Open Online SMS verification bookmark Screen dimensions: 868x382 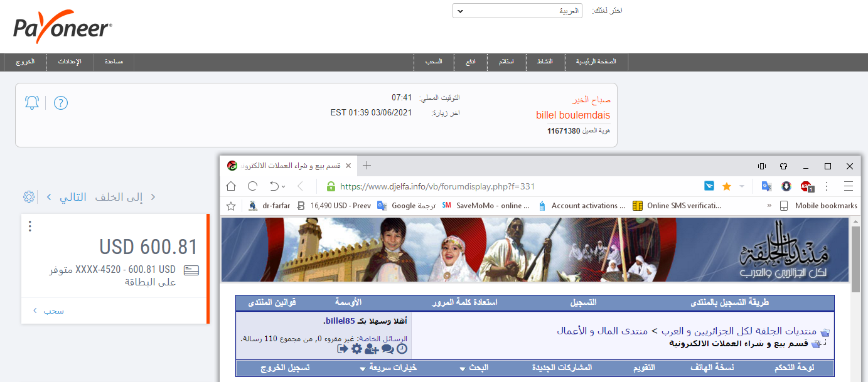tap(677, 206)
